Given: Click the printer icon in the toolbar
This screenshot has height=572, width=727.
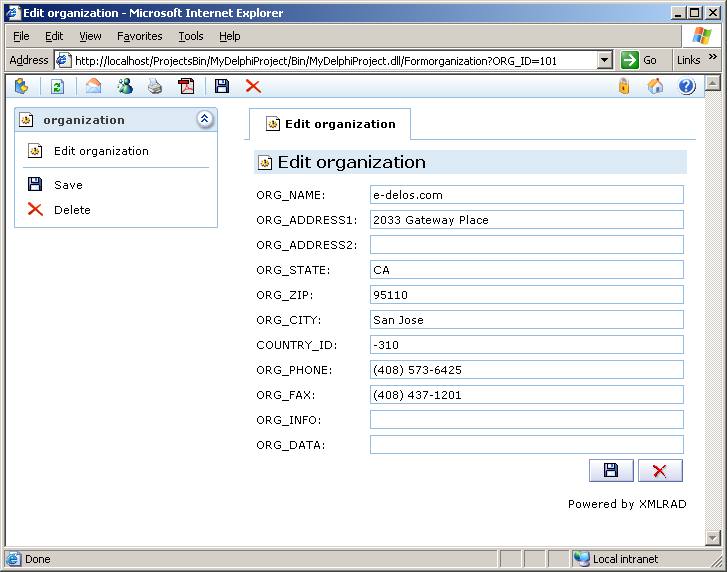Looking at the screenshot, I should click(155, 87).
